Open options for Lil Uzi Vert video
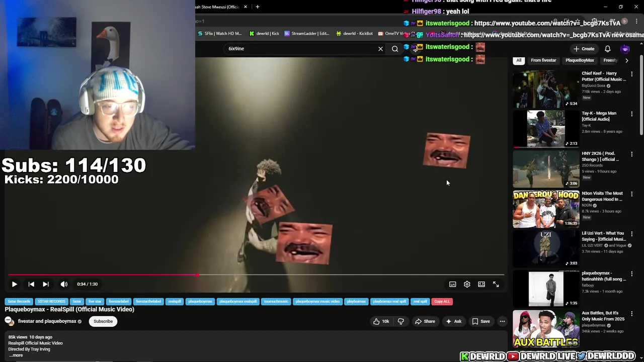 (632, 234)
